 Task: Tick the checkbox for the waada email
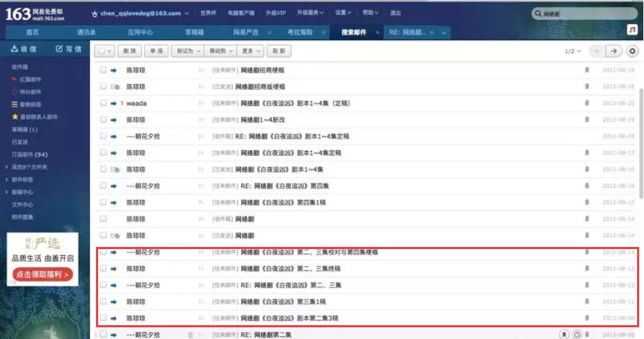[x=103, y=103]
